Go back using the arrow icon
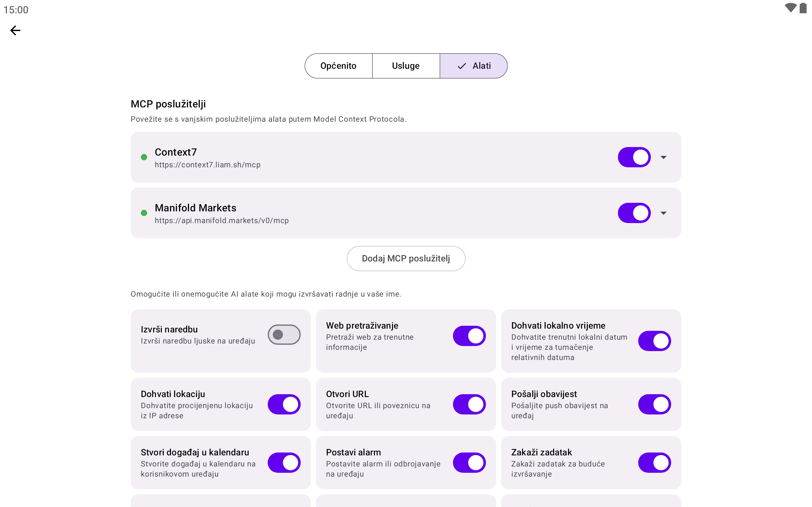This screenshot has height=507, width=812. [x=16, y=30]
